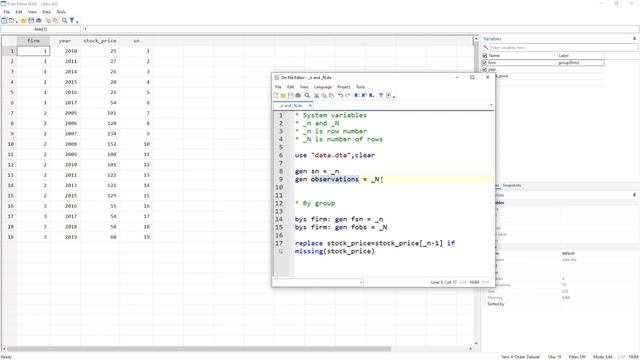Click the Save icon in Do-file Editor toolbar
This screenshot has width=640, height=360.
[291, 95]
